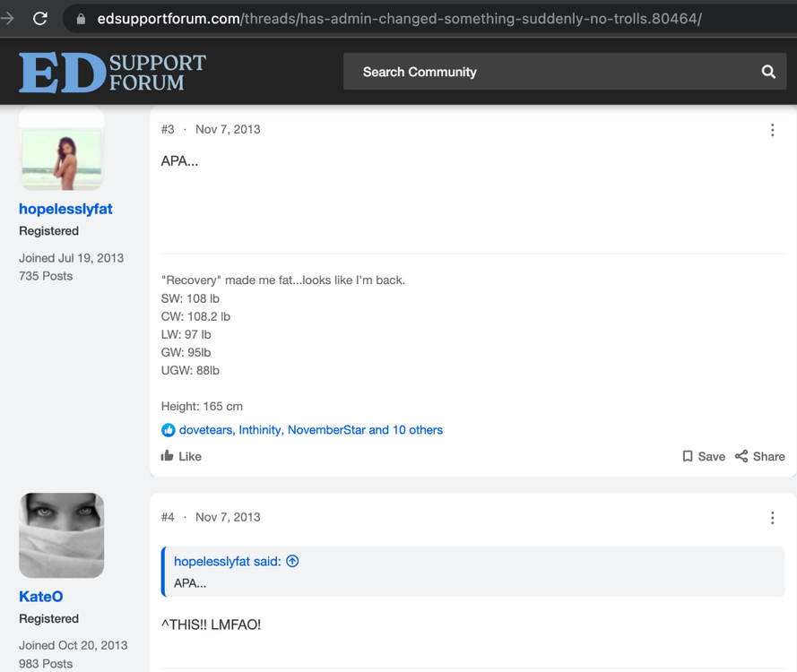Click the '"Recovery" made me fat' signature line
This screenshot has width=797, height=672.
coord(283,280)
